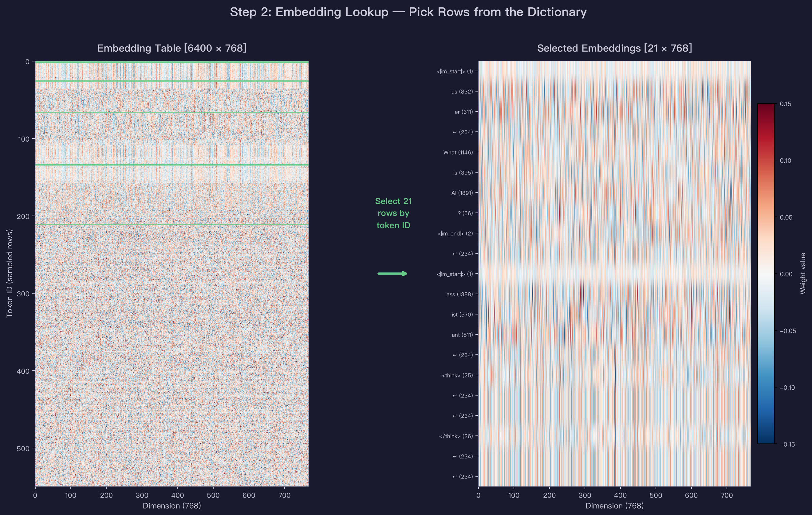
Task: Click the 'Step 2: Embedding Lookup' figure title
Action: [x=408, y=12]
